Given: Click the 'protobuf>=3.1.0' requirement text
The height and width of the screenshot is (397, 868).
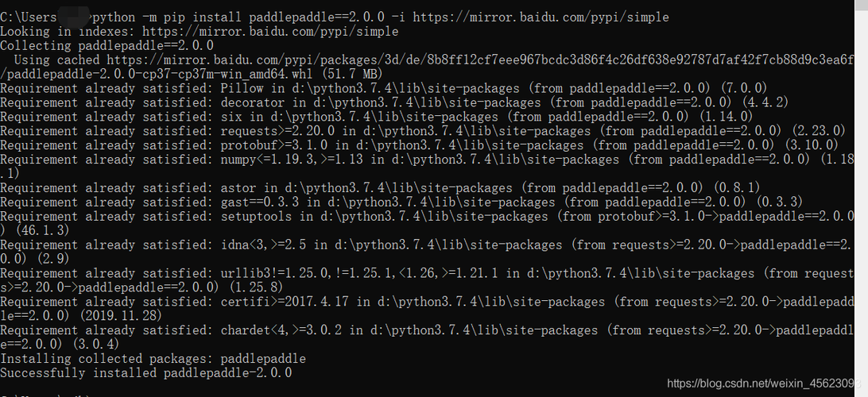Looking at the screenshot, I should tap(273, 145).
